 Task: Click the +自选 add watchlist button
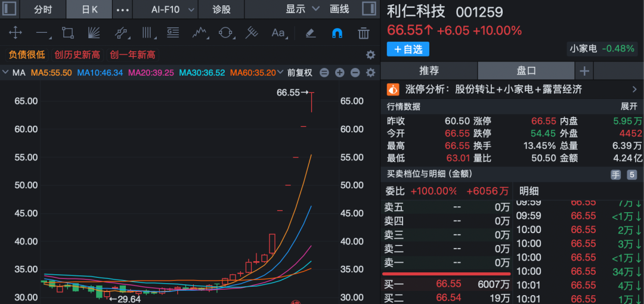point(408,49)
